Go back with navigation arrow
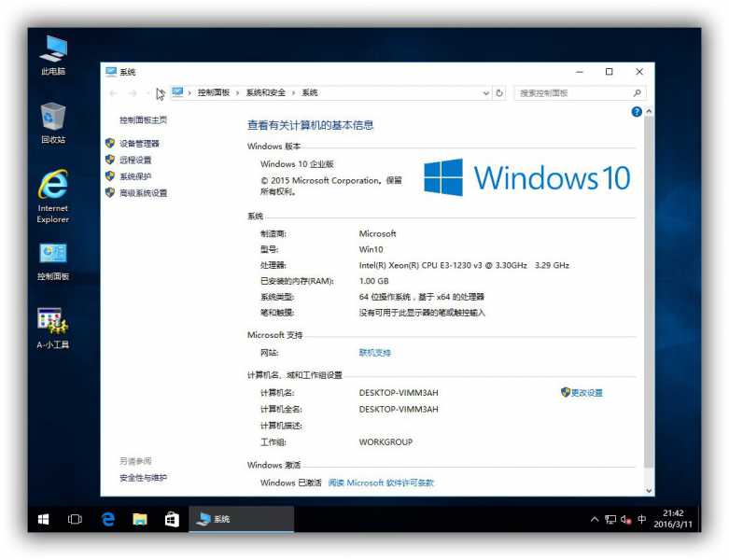Image resolution: width=729 pixels, height=560 pixels. pyautogui.click(x=114, y=93)
